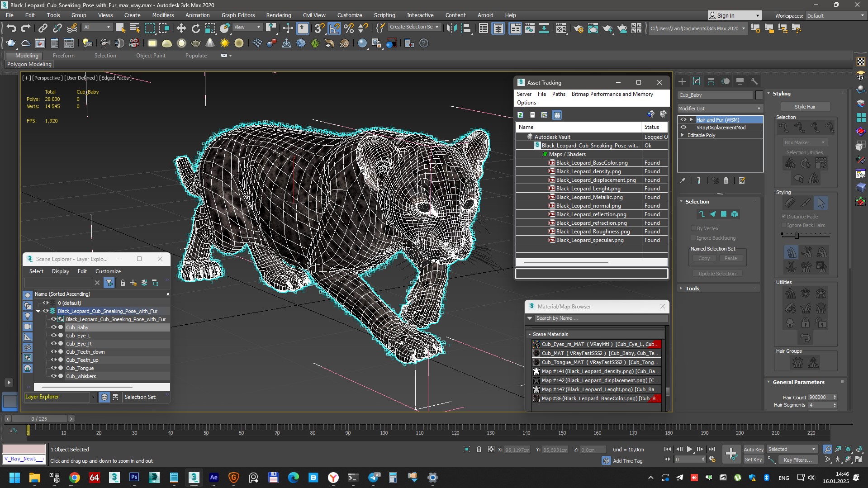Screen dimensions: 868x488
Task: Open the Workspaces Default dropdown
Action: click(x=835, y=15)
